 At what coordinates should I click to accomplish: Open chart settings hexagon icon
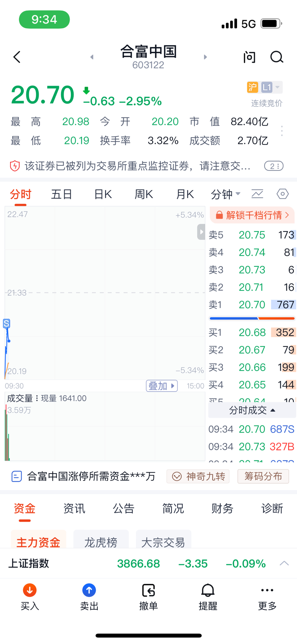(x=283, y=194)
